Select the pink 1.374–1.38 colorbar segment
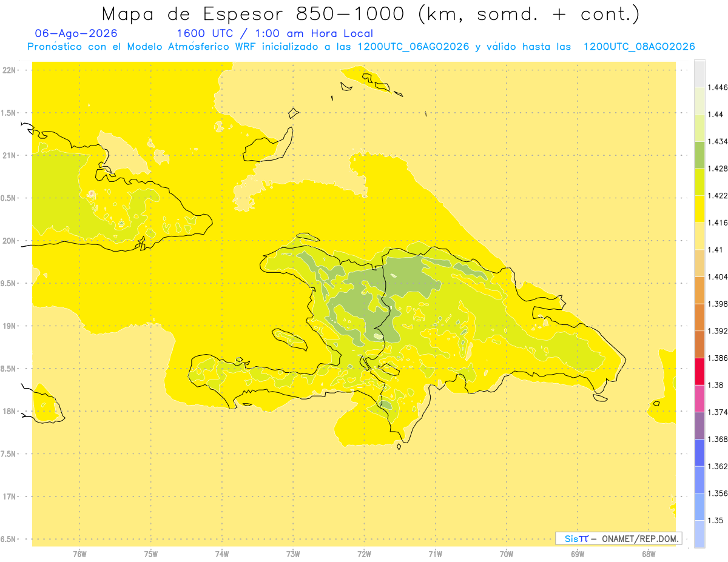 click(699, 398)
